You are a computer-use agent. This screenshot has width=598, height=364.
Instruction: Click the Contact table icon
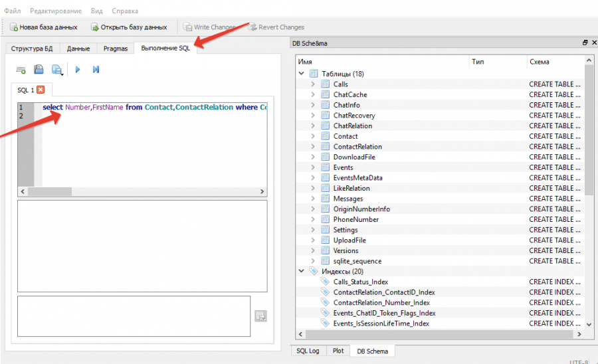[x=325, y=136]
